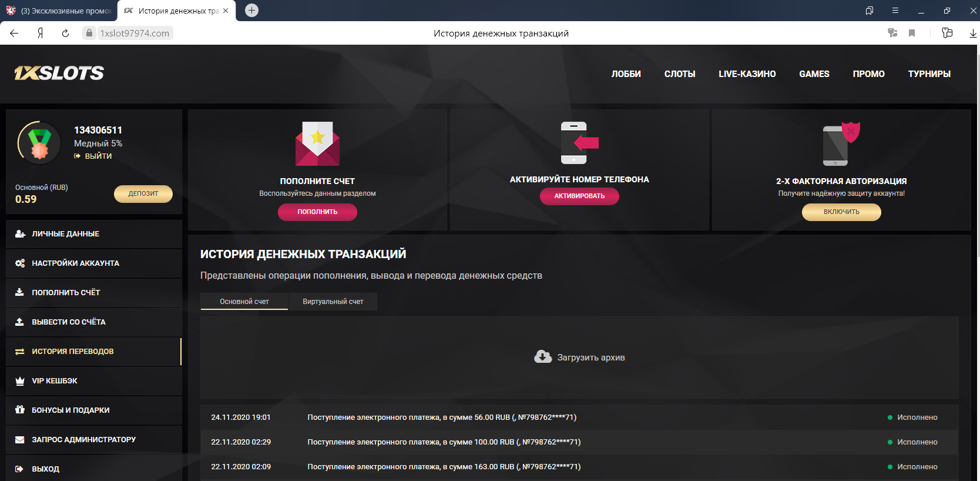Open VIP КЕШБЭК sidebar item
980x481 pixels.
coord(94,381)
